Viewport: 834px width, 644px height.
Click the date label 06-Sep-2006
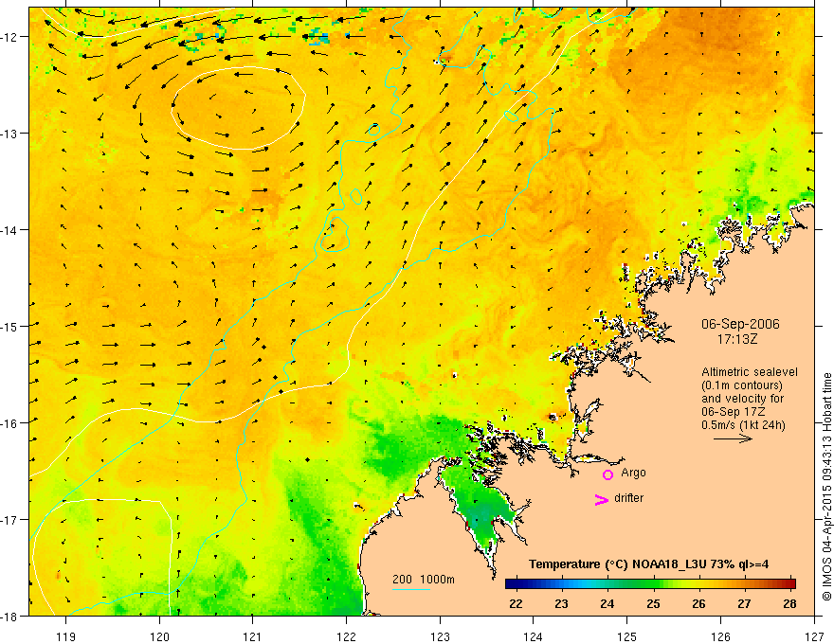coord(740,324)
